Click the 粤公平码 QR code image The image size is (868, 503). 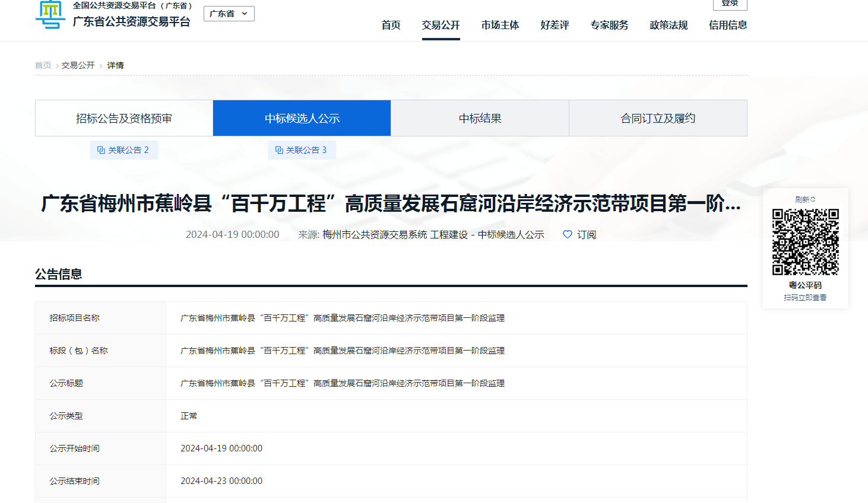[805, 241]
